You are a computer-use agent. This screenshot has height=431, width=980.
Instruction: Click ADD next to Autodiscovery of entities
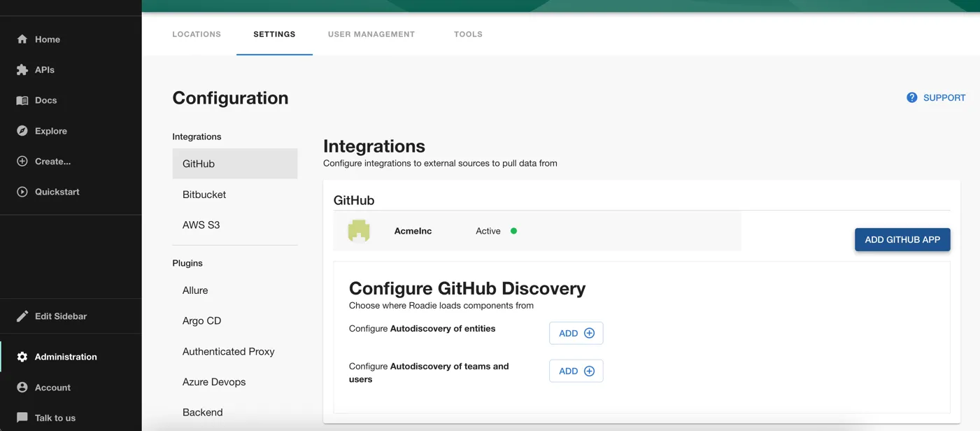576,332
